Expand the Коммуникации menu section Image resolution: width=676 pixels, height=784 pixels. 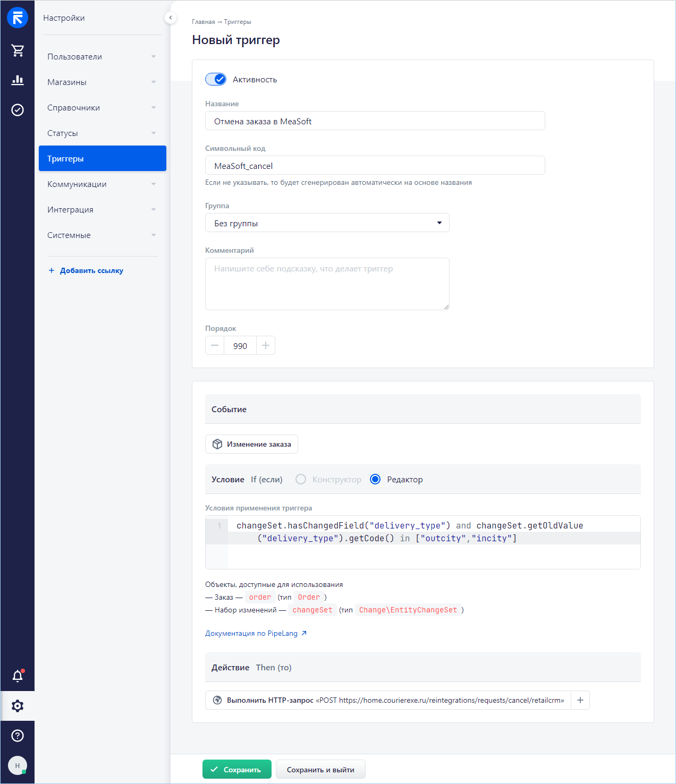(103, 184)
